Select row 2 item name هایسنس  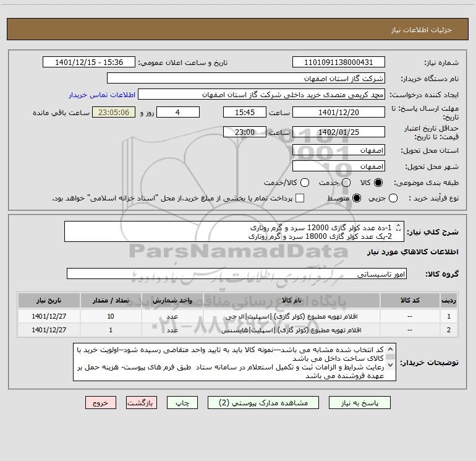click(292, 330)
